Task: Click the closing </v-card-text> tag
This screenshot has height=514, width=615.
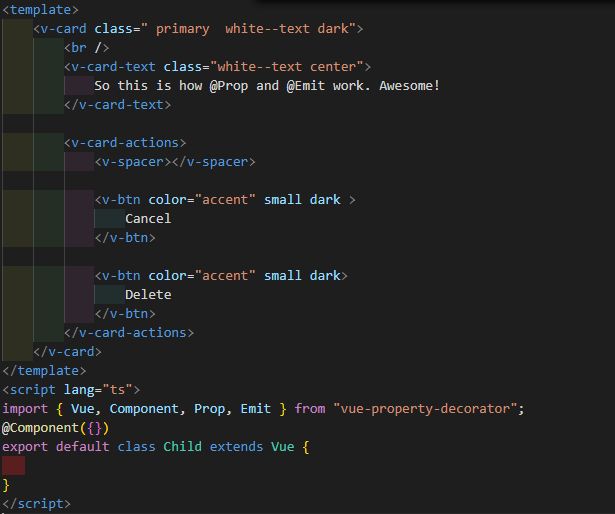Action: tap(118, 105)
